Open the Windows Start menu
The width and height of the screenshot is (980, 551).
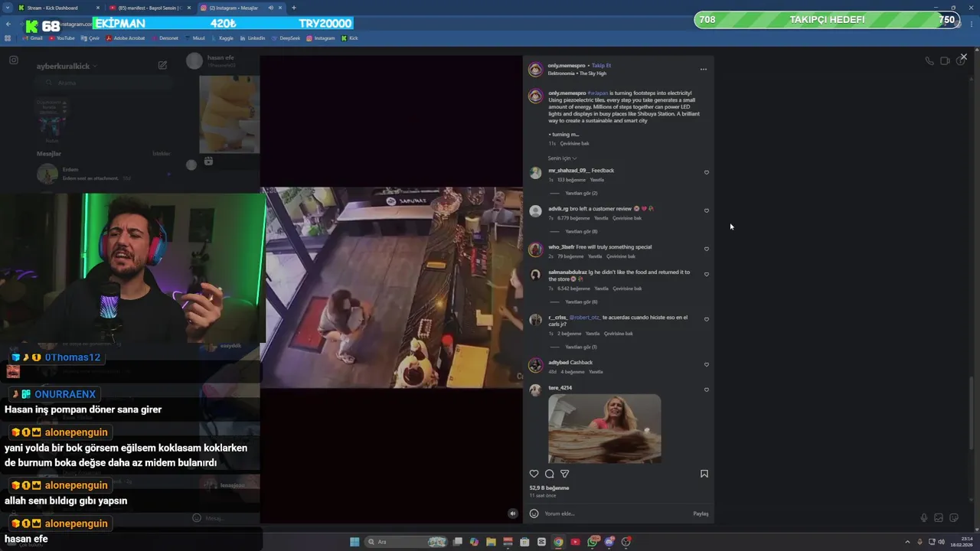[354, 542]
